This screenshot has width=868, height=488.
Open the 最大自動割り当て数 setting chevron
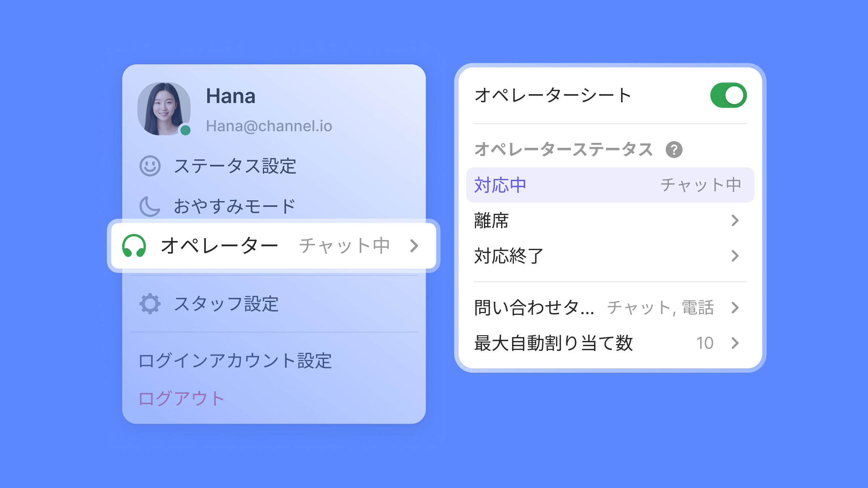(x=735, y=343)
